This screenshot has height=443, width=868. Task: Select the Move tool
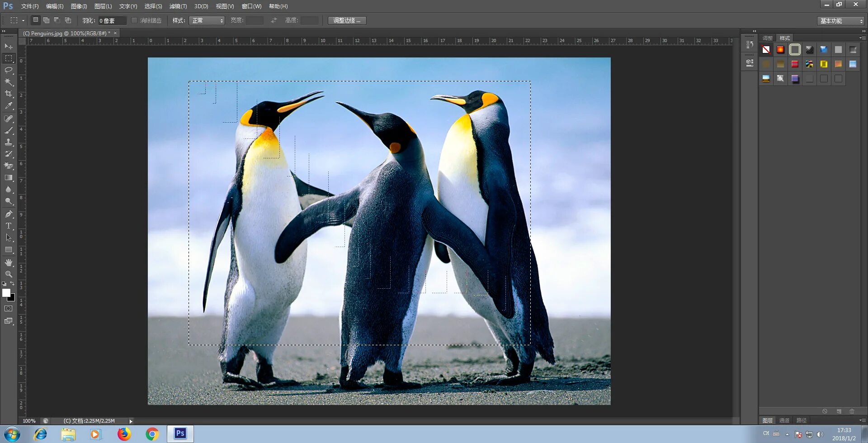pyautogui.click(x=9, y=47)
